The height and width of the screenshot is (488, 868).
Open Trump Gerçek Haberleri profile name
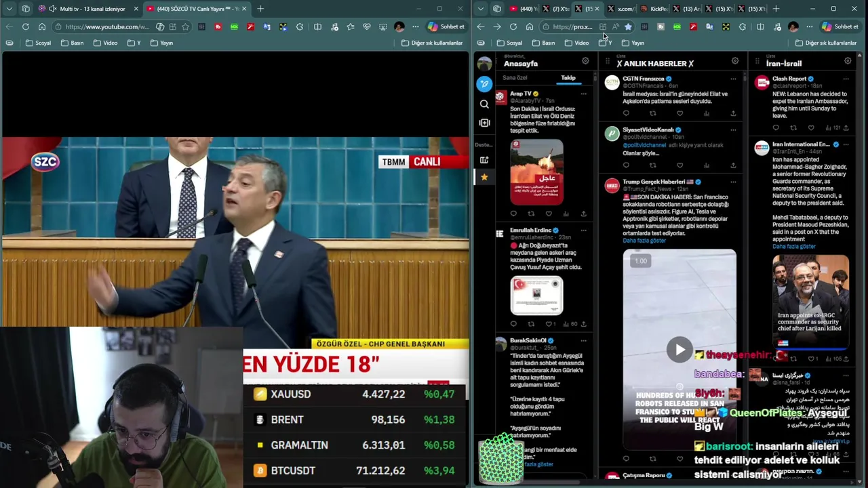pyautogui.click(x=654, y=182)
